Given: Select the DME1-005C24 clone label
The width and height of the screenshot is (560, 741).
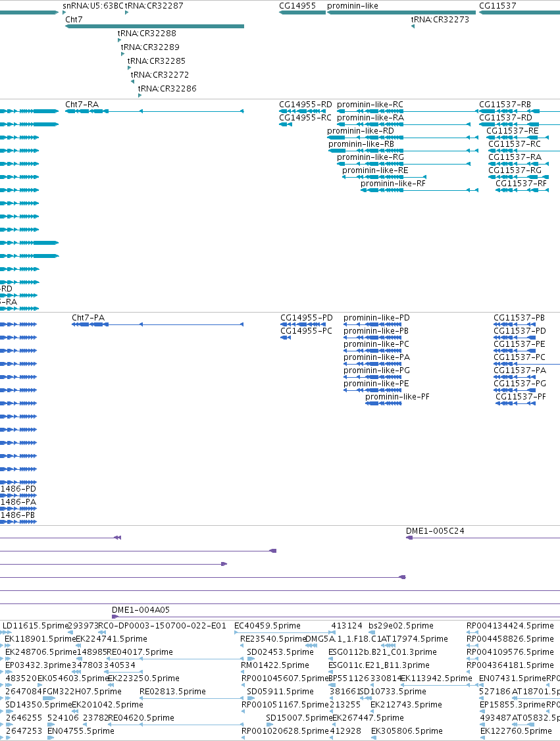Looking at the screenshot, I should 435,531.
